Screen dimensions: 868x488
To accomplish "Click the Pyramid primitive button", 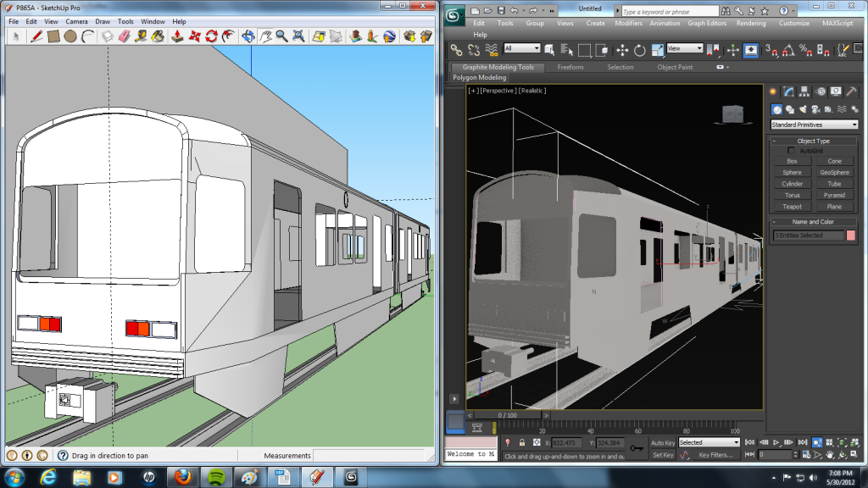I will tap(834, 196).
